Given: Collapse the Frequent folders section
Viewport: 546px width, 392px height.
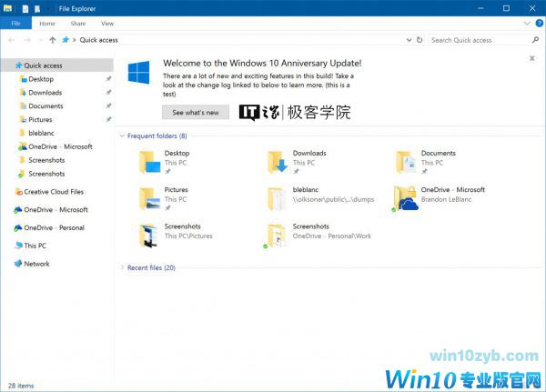Looking at the screenshot, I should pyautogui.click(x=122, y=136).
